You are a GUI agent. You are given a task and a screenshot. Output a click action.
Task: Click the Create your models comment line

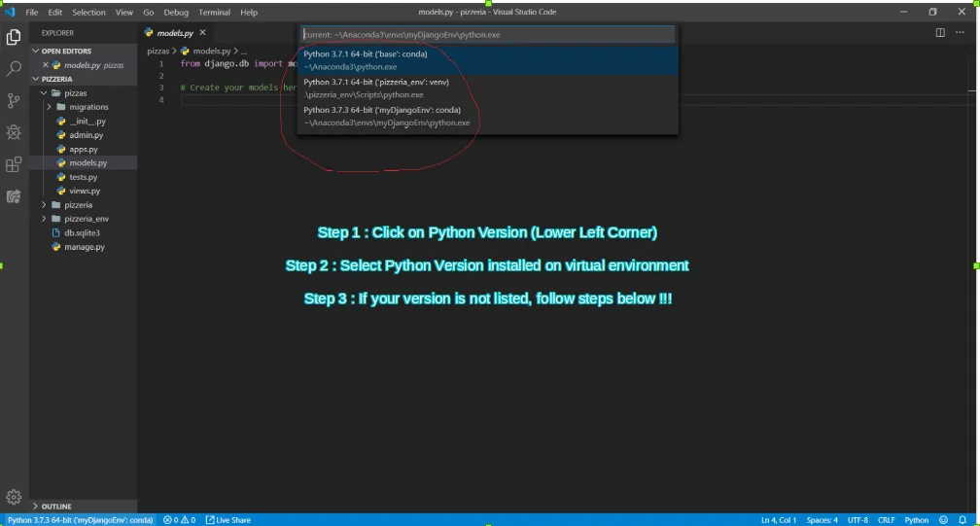[238, 88]
